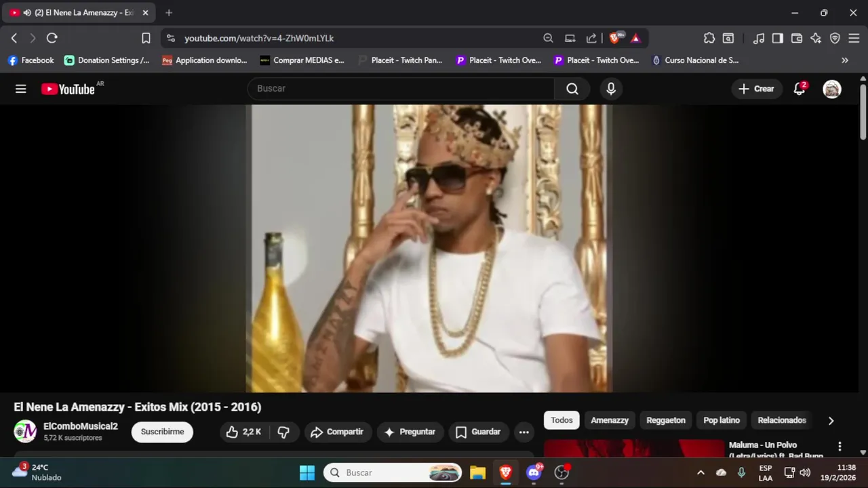868x488 pixels.
Task: Open Brave Shields lion icon
Action: click(615, 38)
